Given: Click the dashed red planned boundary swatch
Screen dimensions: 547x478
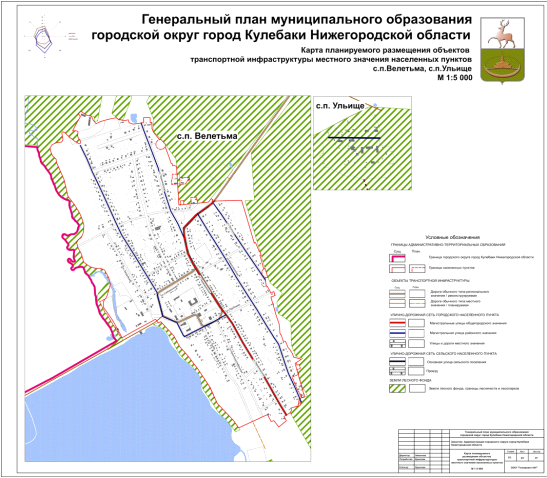Looking at the screenshot, I should point(417,269).
